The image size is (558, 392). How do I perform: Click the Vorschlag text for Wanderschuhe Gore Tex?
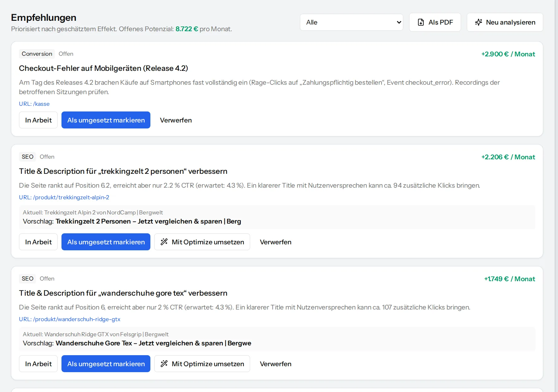click(x=137, y=343)
